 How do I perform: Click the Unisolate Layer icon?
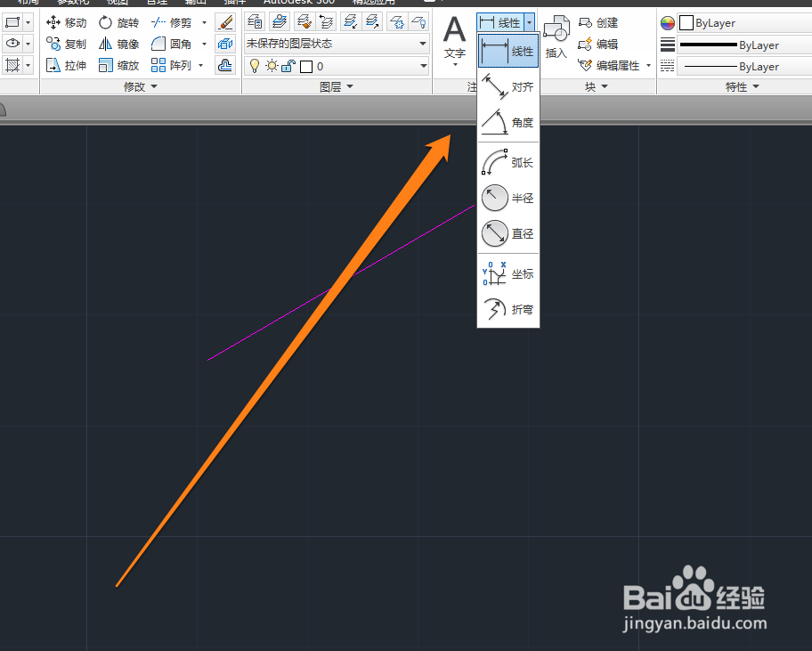click(x=372, y=21)
